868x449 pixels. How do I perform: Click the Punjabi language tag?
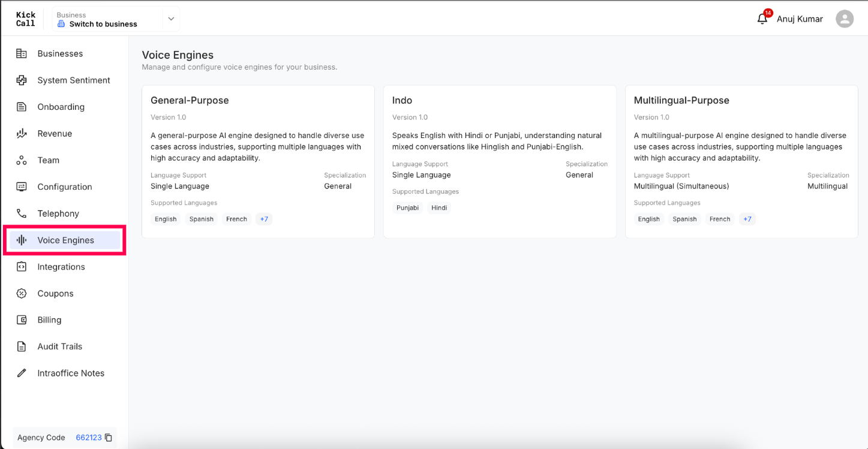click(407, 208)
